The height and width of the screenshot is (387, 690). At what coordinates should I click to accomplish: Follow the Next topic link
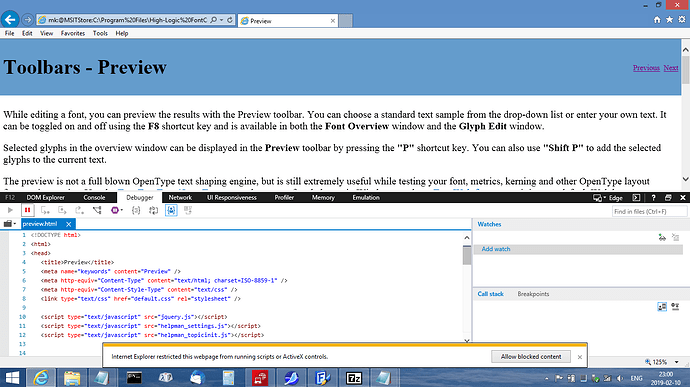pos(671,68)
